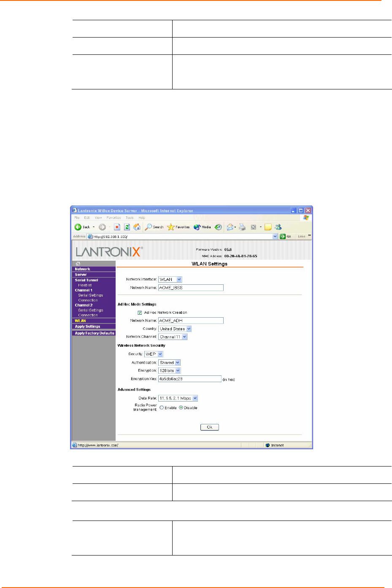Open the Messenger people icon

278,227
